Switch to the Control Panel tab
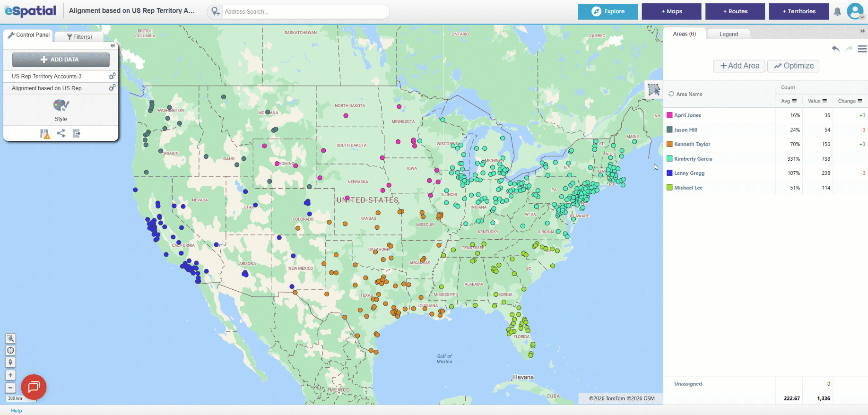 (28, 35)
